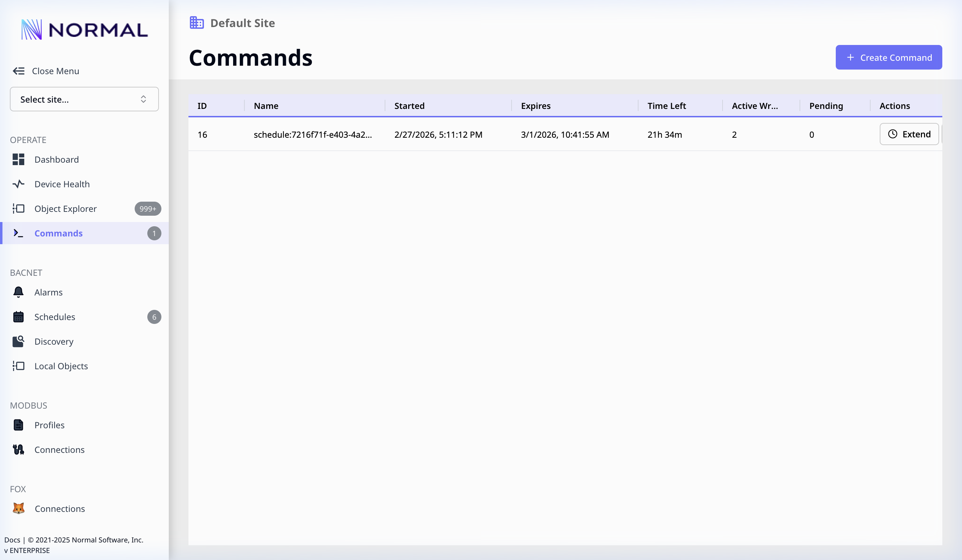Click the Create Command button
This screenshot has height=560, width=962.
[x=889, y=57]
